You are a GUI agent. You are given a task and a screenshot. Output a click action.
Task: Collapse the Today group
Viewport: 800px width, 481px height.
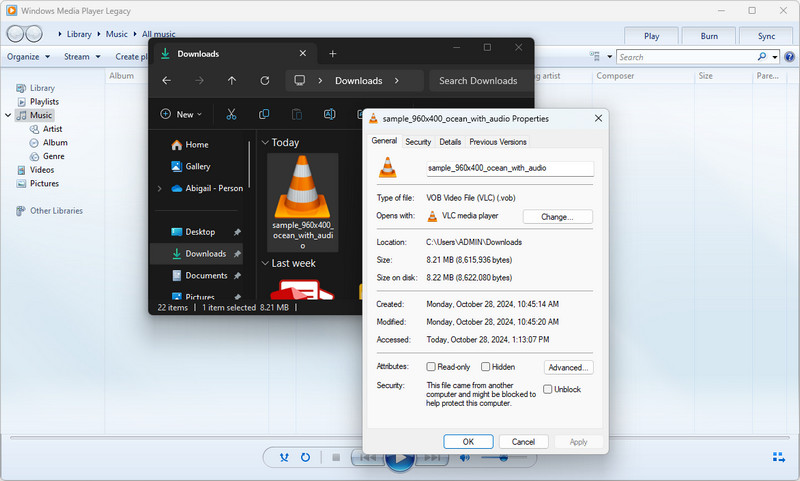(x=265, y=142)
